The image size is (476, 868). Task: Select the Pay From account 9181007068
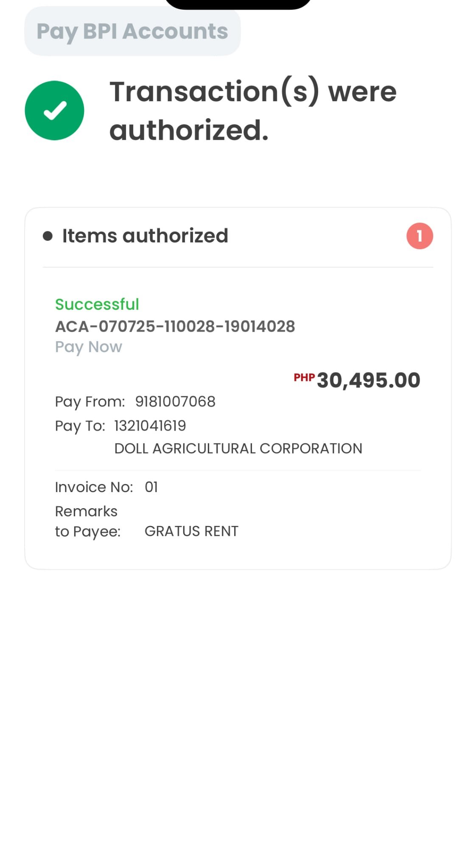tap(175, 401)
